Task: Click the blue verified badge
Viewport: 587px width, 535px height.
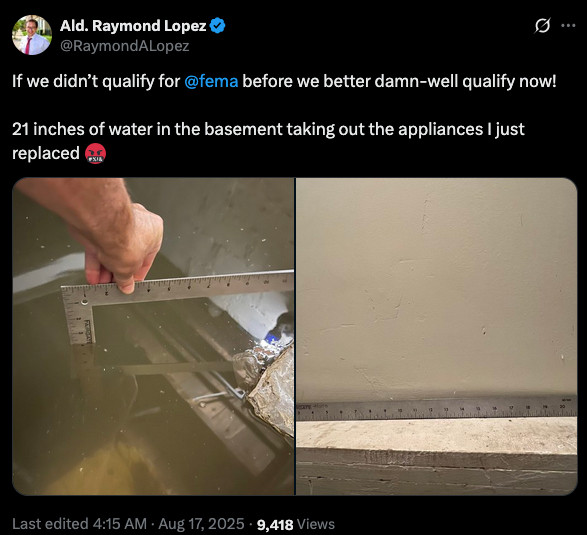Action: (x=218, y=26)
